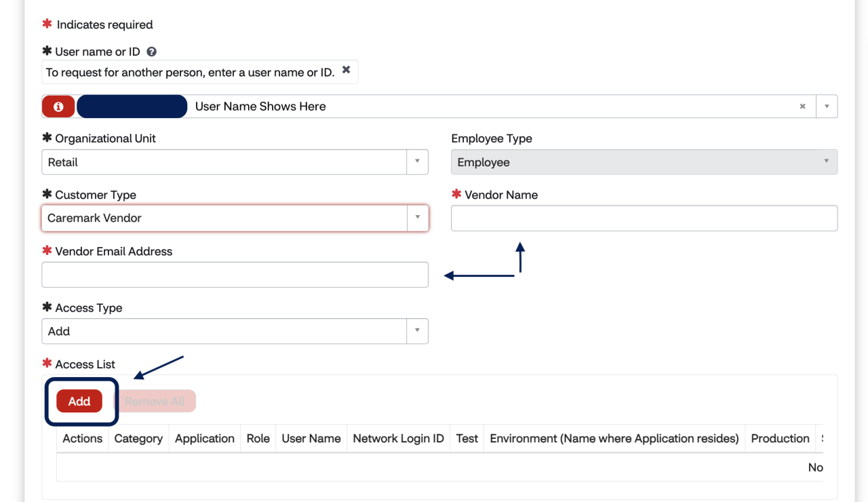Open the user selection dropdown arrow
This screenshot has height=502, width=868.
pos(827,107)
